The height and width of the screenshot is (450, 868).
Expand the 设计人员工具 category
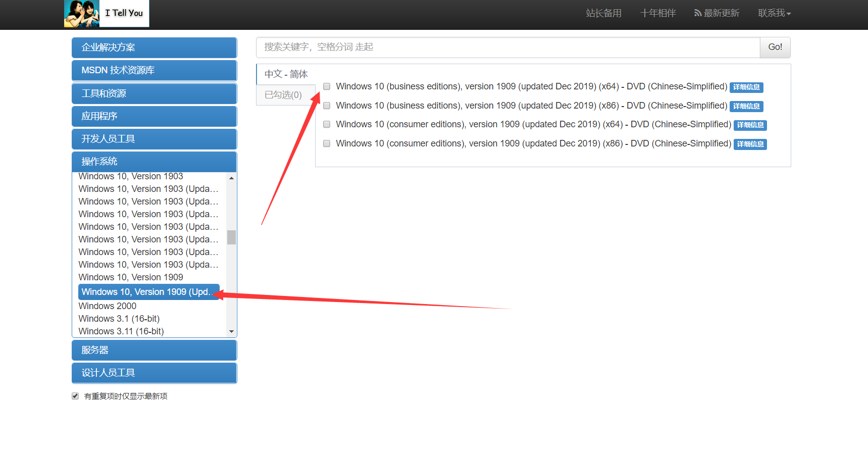pos(154,373)
